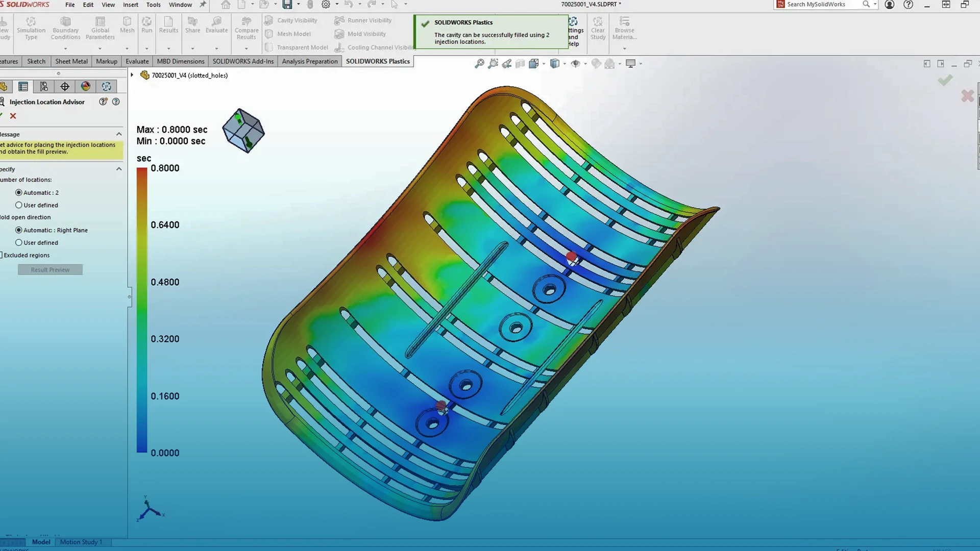The height and width of the screenshot is (551, 980).
Task: Select Automatic: 2 number of locations
Action: click(19, 192)
